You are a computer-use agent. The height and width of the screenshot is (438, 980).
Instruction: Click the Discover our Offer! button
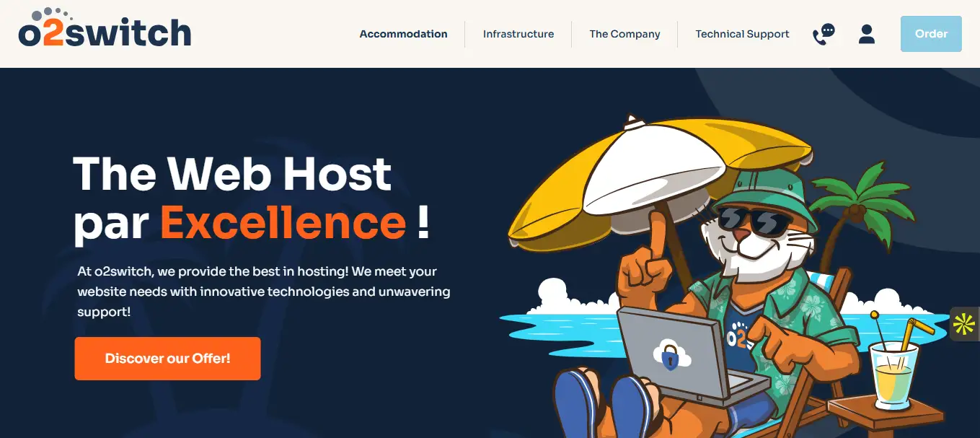[167, 359]
